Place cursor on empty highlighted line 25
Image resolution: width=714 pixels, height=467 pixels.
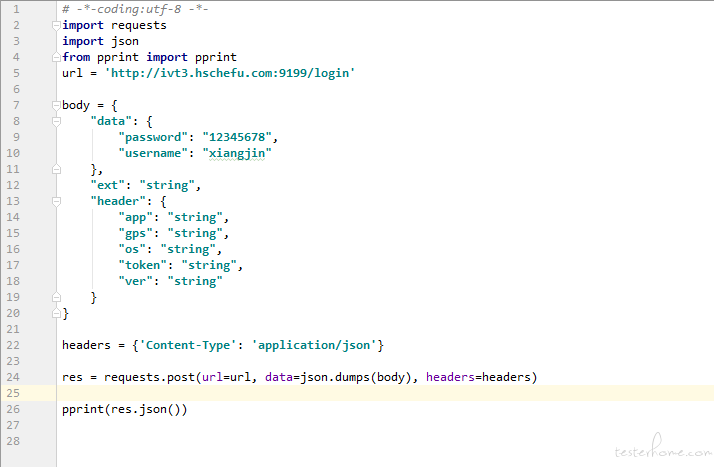click(385, 393)
